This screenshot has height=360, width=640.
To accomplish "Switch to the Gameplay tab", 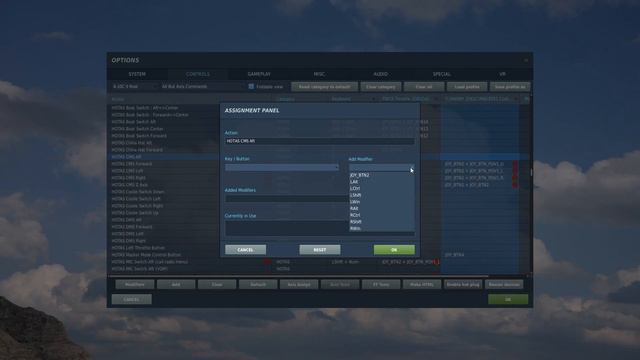I will pos(259,74).
